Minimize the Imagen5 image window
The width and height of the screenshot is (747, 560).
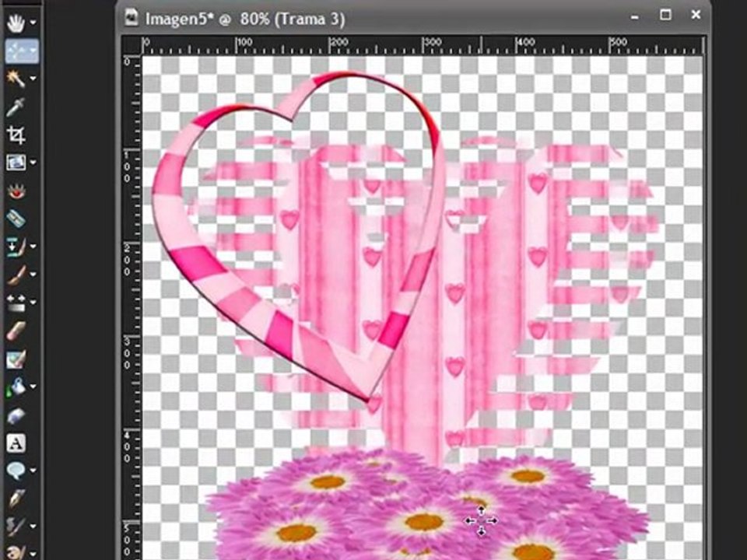click(635, 17)
